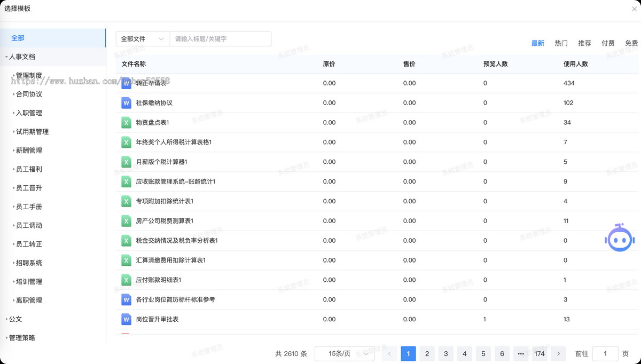This screenshot has height=364, width=641.
Task: Go to page 5
Action: [483, 354]
